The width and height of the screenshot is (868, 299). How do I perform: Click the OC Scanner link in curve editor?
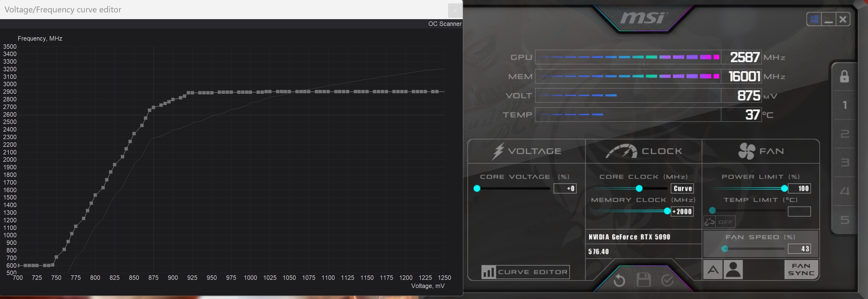(x=445, y=24)
